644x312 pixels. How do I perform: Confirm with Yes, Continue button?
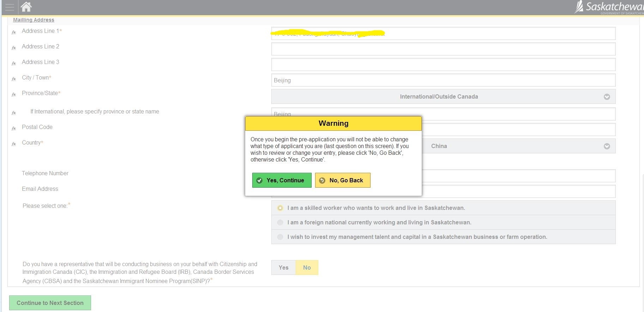[x=282, y=181]
